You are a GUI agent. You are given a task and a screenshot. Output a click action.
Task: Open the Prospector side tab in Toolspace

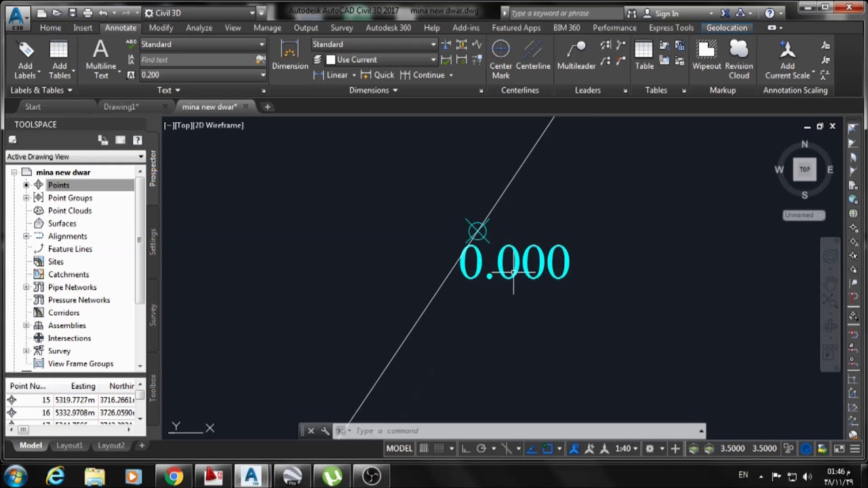tap(153, 168)
